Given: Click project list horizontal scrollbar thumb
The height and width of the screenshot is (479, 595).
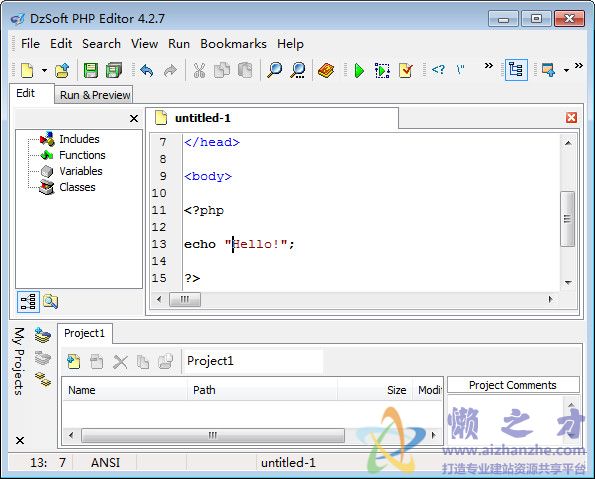Looking at the screenshot, I should click(213, 435).
